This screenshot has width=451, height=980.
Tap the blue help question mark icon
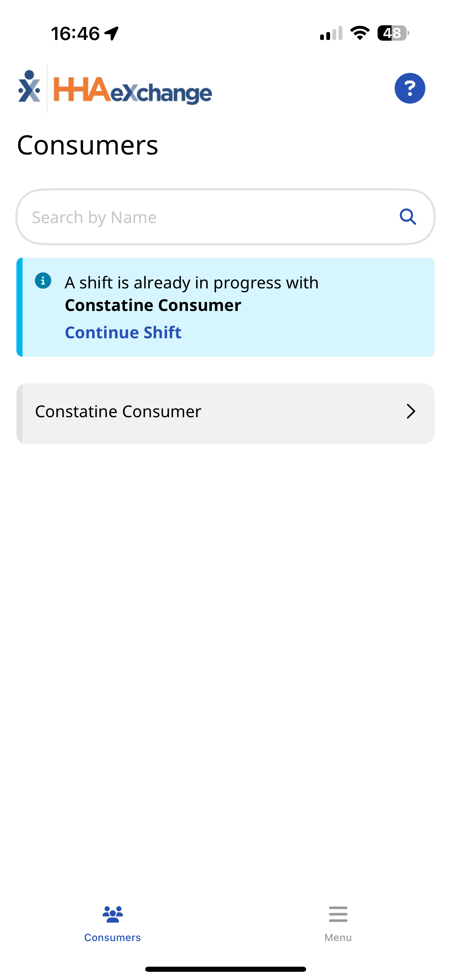tap(410, 88)
